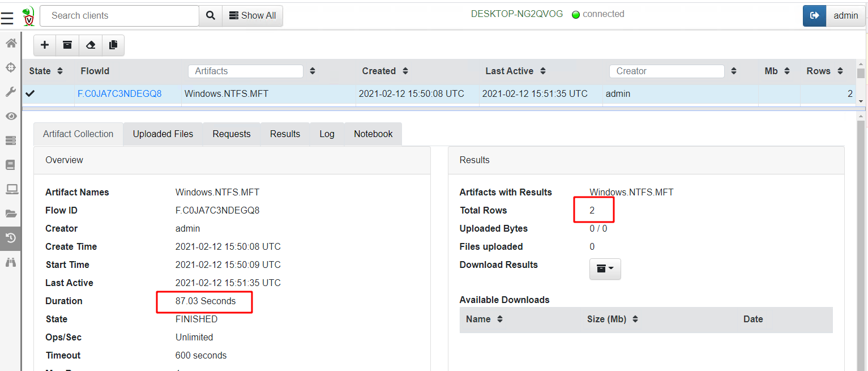
Task: Open the eye monitoring icon in sidebar
Action: click(x=11, y=116)
